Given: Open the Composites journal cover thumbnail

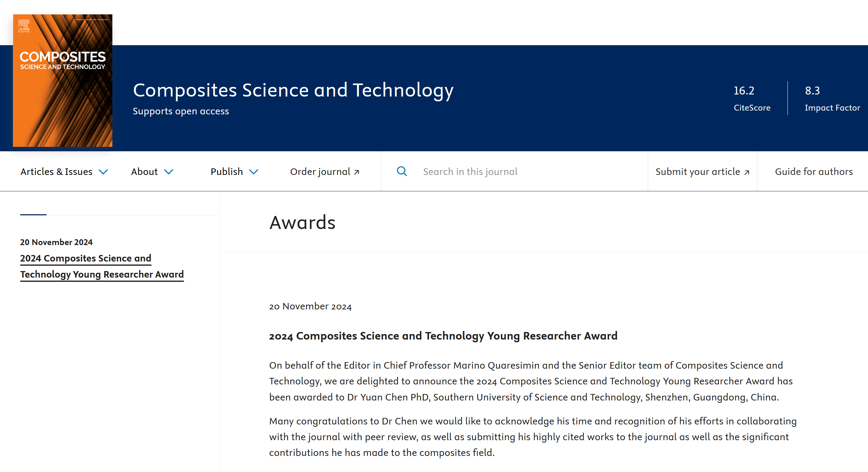Looking at the screenshot, I should tap(63, 80).
